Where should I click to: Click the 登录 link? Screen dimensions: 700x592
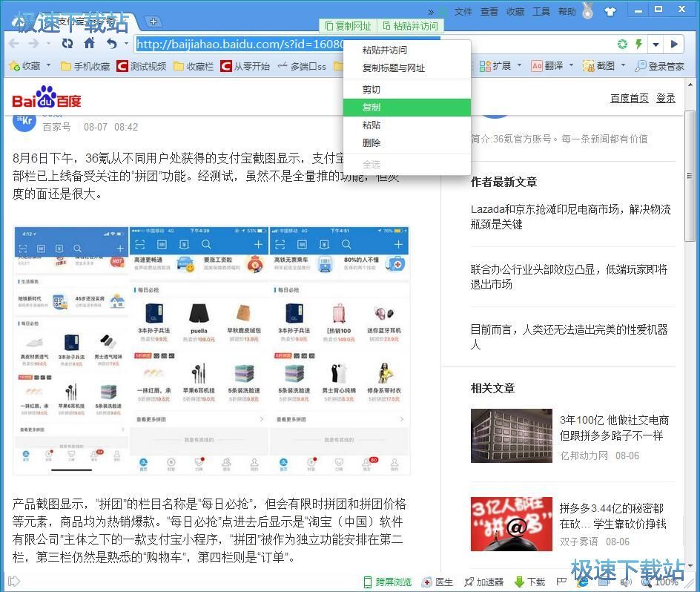tap(666, 98)
